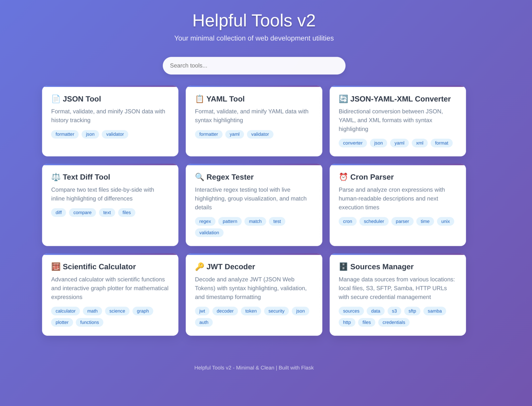Click the compare tag on Text Diff Tool
Image resolution: width=532 pixels, height=406 pixels.
[82, 212]
